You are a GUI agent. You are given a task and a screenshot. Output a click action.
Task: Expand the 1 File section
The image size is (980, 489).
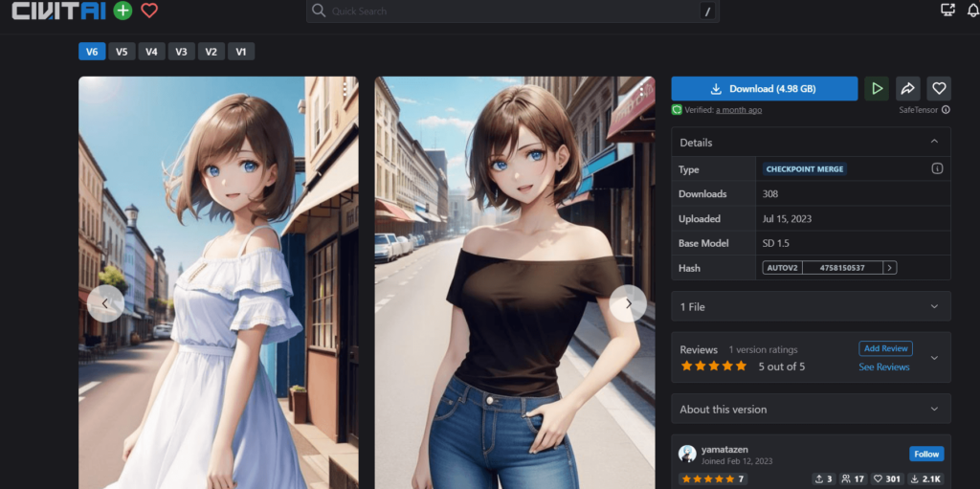click(x=934, y=306)
